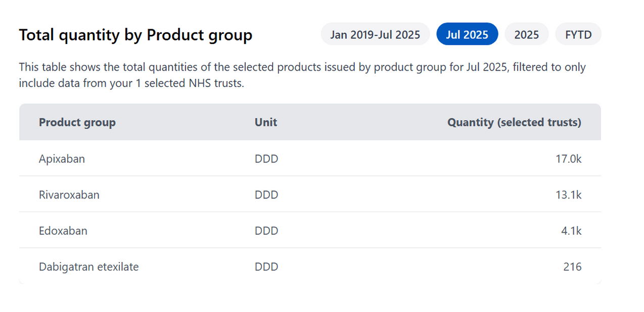The width and height of the screenshot is (644, 312).
Task: Choose the FYTD period option
Action: click(x=578, y=34)
